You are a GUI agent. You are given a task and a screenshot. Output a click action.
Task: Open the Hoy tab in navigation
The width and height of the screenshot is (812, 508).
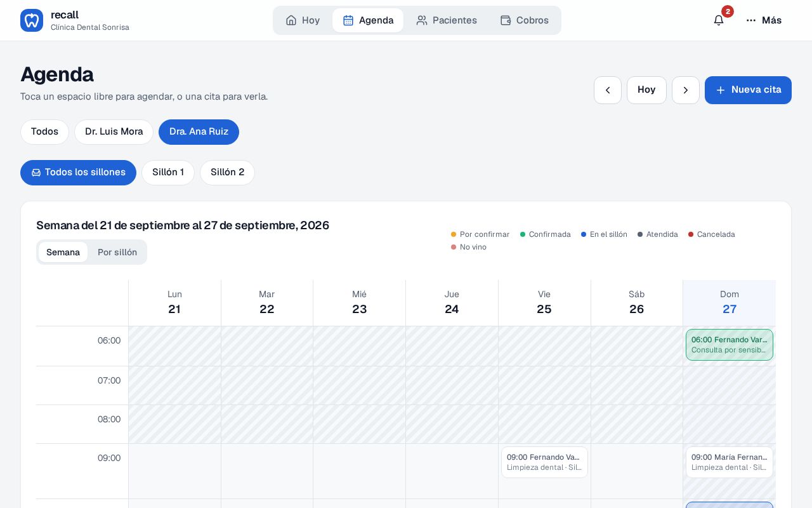point(303,20)
